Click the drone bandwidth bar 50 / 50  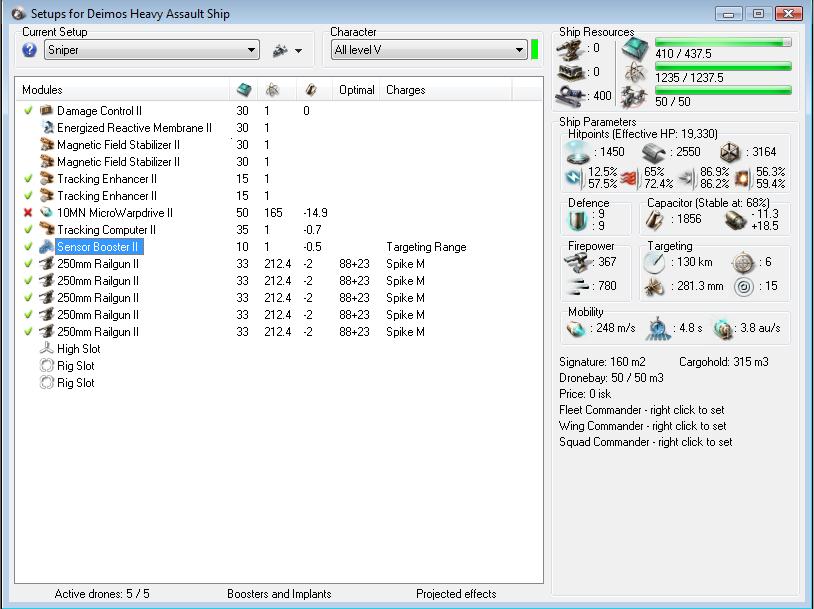point(723,90)
